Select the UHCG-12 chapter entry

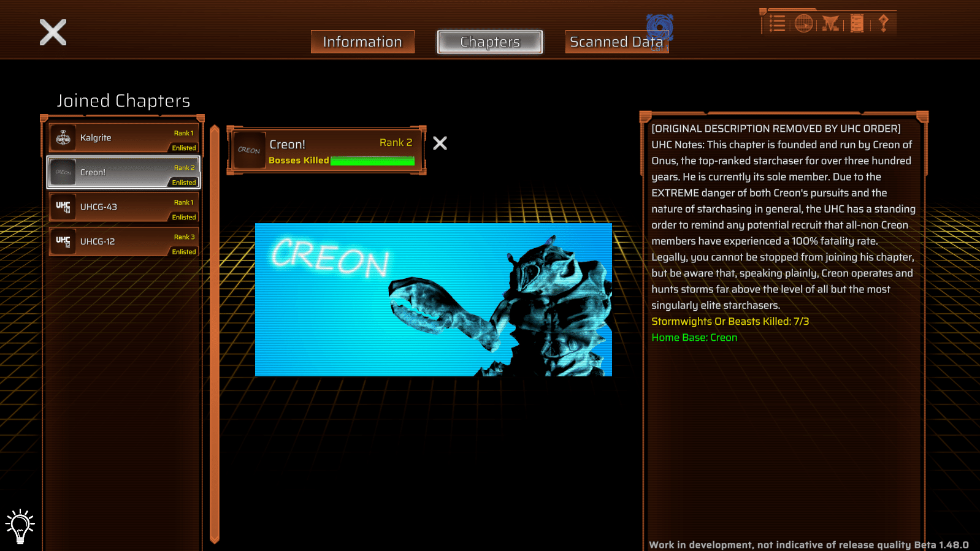point(124,241)
